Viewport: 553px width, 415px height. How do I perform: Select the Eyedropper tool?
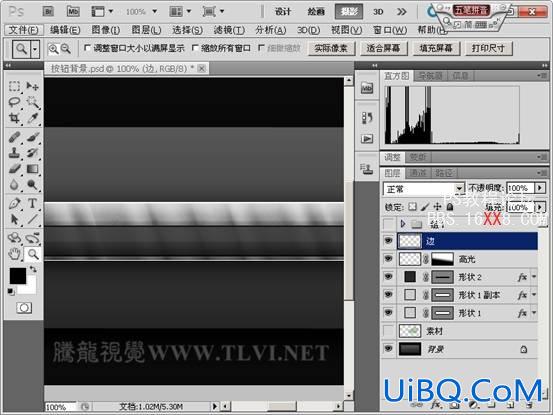click(x=32, y=118)
